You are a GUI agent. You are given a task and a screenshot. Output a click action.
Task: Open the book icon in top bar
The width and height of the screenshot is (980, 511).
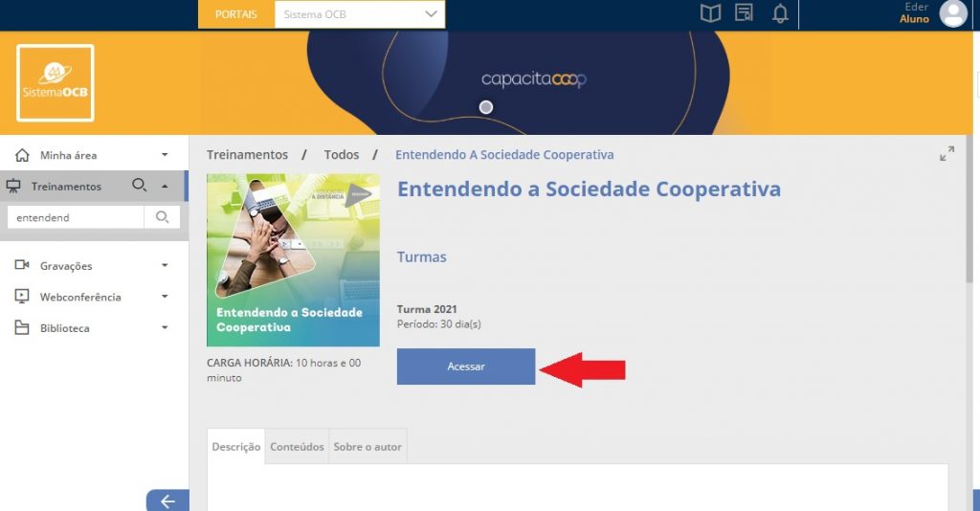coord(710,13)
